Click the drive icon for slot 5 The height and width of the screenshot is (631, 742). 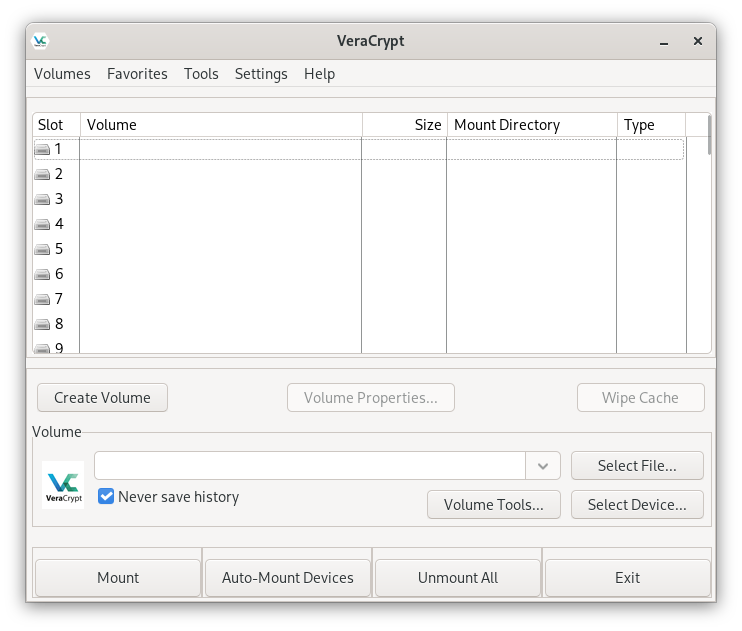42,249
